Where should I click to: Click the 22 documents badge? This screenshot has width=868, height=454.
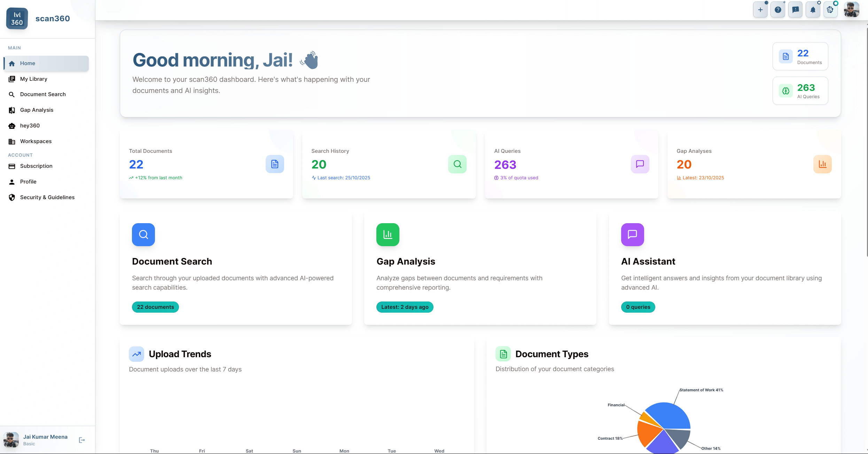click(155, 307)
